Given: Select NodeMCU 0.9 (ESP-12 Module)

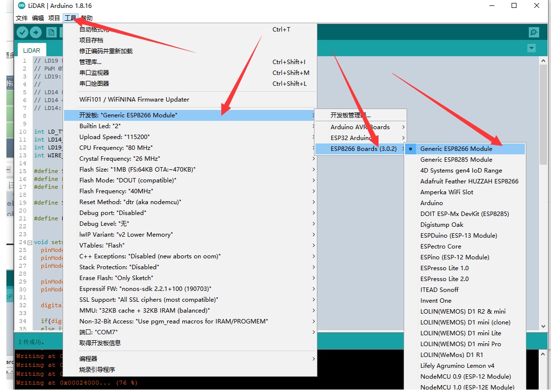Looking at the screenshot, I should 465,377.
